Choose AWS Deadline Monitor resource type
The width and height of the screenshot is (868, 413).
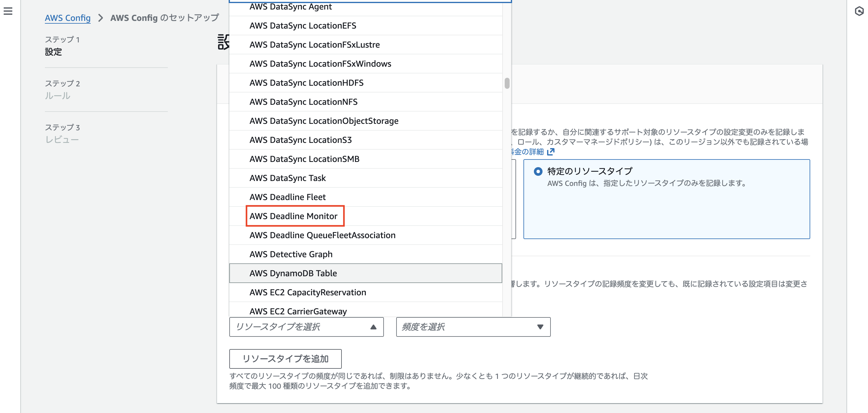coord(295,216)
